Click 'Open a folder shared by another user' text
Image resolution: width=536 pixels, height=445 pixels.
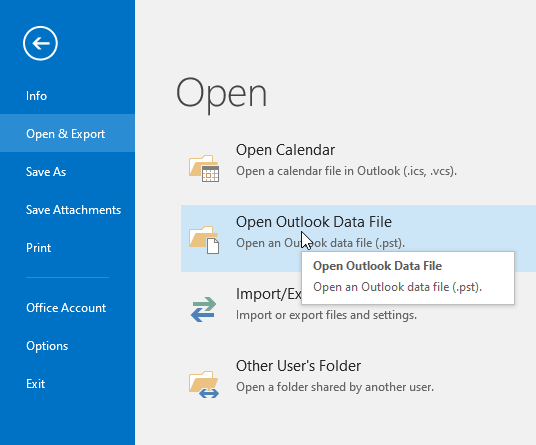pyautogui.click(x=335, y=387)
